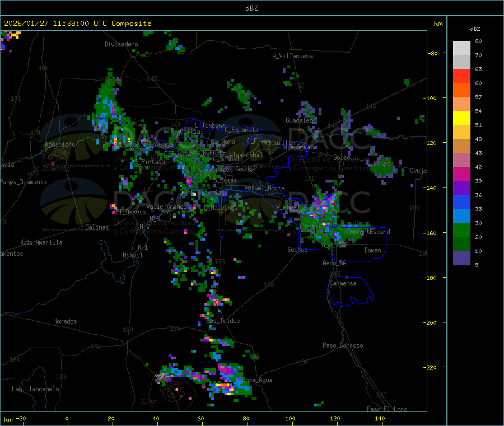Click the Morados place label
504x426 pixels.
[65, 321]
